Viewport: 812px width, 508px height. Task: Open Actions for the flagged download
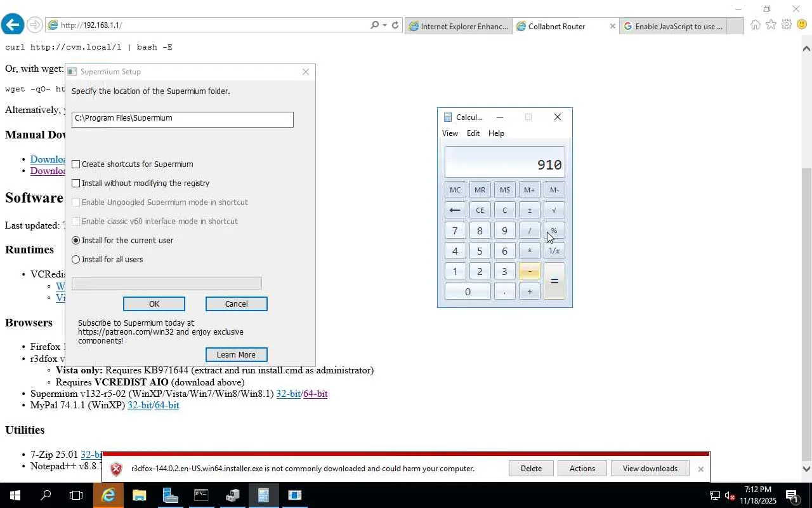coord(582,469)
